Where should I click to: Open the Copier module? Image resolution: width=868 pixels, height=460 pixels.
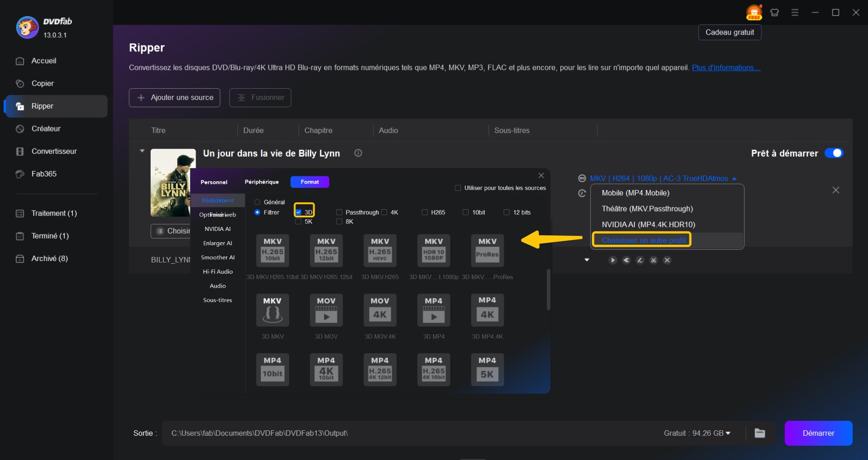pos(42,83)
